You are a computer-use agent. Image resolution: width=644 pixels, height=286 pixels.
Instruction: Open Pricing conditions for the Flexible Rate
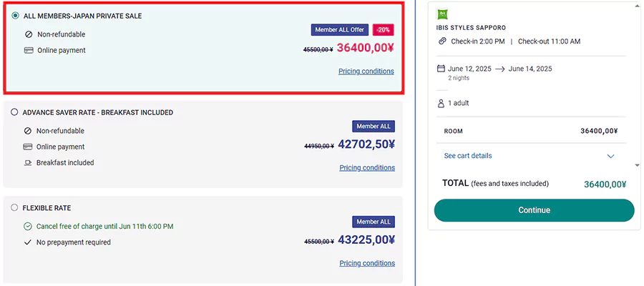coord(367,264)
